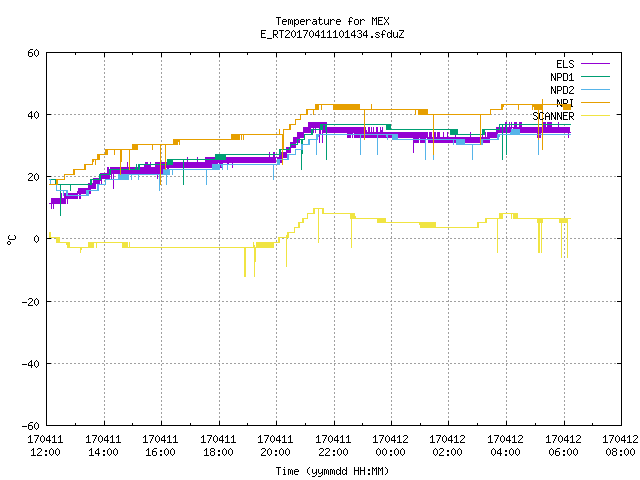
Task: Click the y-axis label '40'
Action: click(x=33, y=115)
